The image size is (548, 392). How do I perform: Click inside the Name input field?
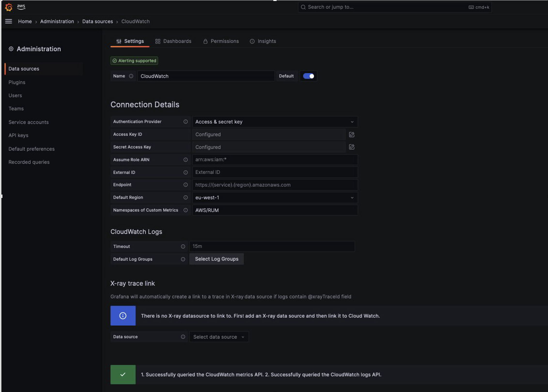click(206, 76)
